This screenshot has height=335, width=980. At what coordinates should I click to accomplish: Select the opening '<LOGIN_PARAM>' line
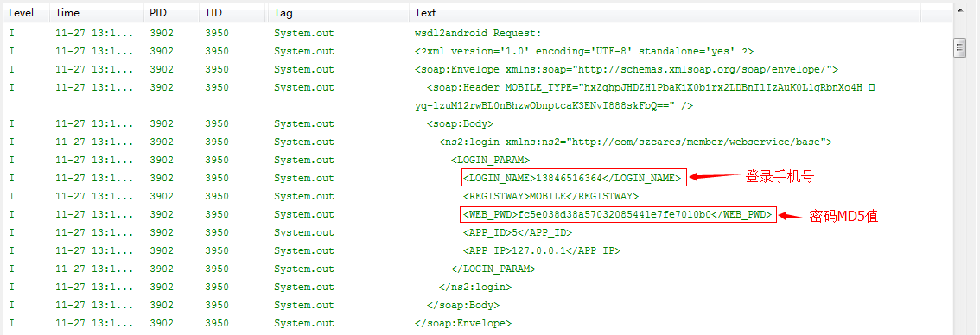490,160
